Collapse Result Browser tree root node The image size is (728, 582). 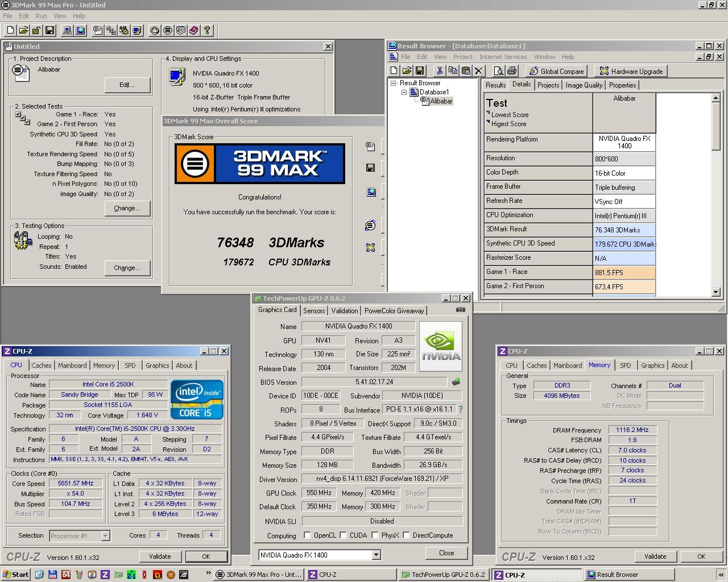(393, 83)
